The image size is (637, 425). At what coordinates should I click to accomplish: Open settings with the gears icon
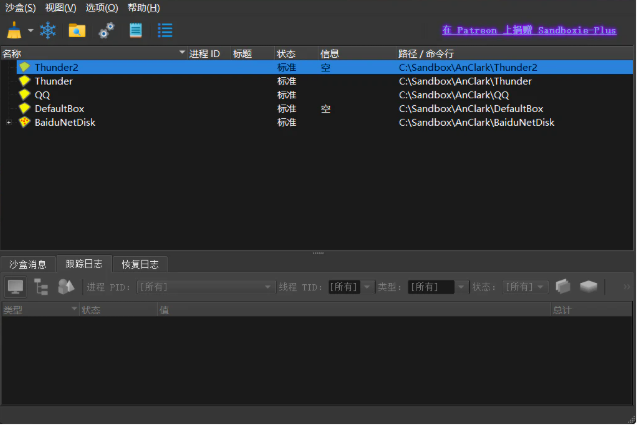(106, 30)
